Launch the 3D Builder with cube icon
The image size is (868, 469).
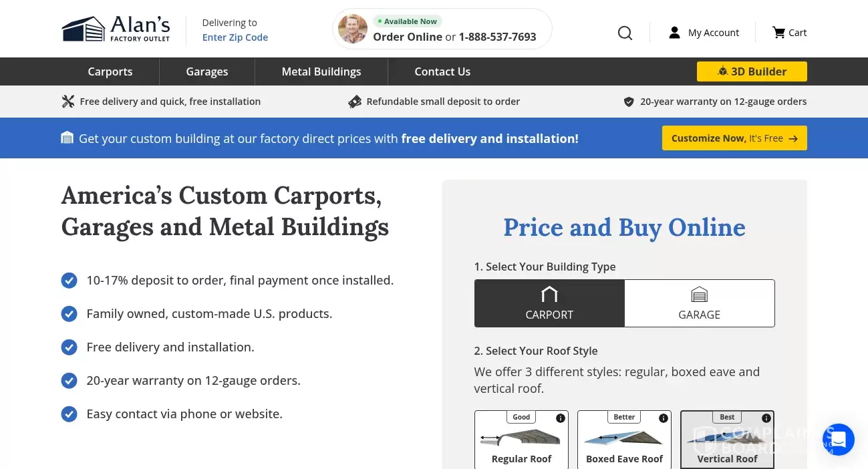(x=752, y=71)
